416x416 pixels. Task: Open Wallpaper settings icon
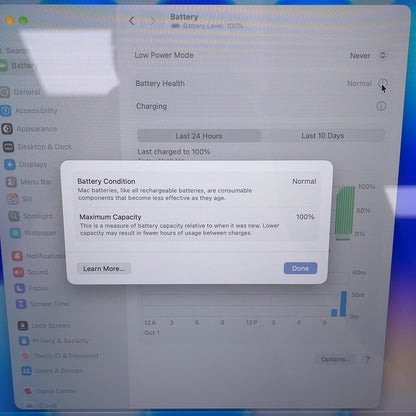pyautogui.click(x=15, y=233)
